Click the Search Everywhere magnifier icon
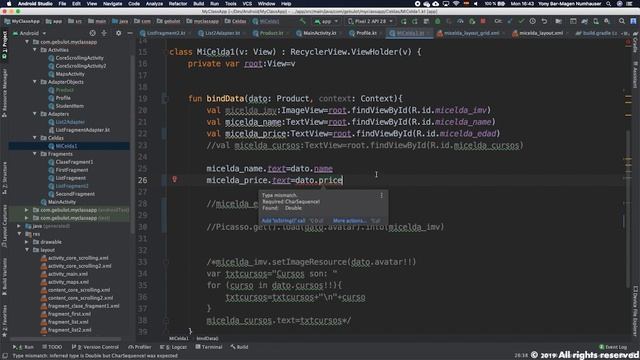The image size is (640, 360). (622, 21)
